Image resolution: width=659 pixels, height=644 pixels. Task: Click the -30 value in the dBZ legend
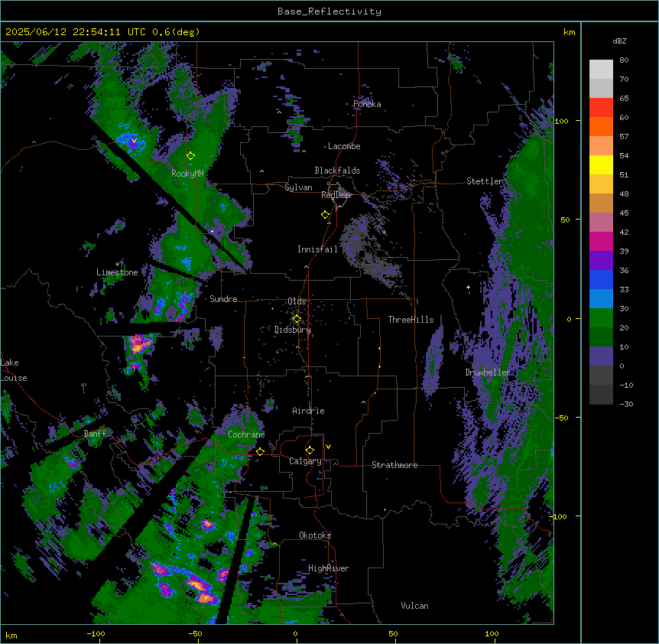626,404
